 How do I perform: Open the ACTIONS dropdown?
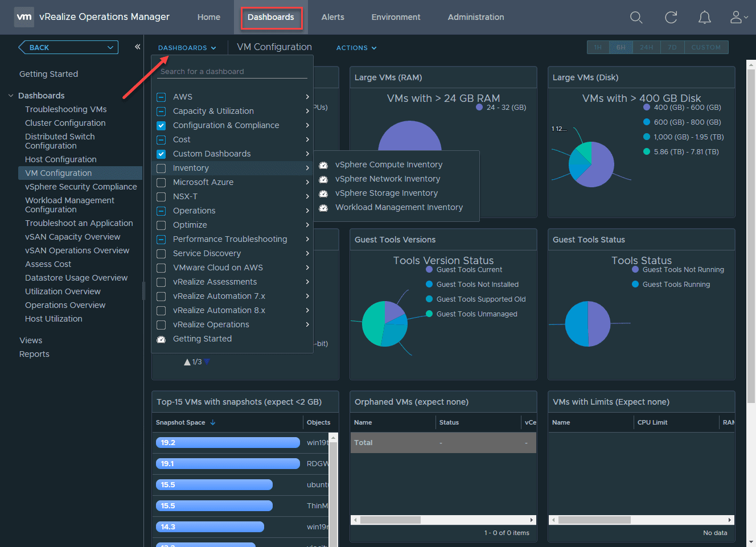click(356, 47)
